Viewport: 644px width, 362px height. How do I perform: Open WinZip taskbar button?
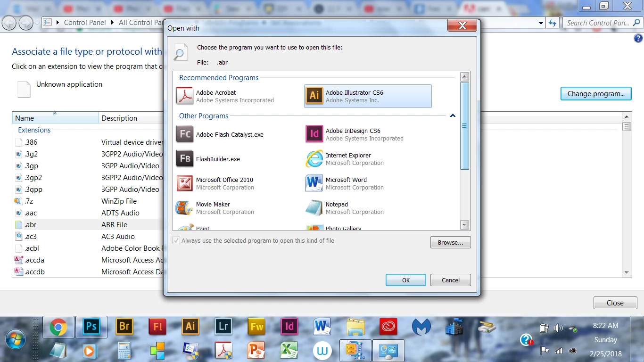[x=355, y=350]
